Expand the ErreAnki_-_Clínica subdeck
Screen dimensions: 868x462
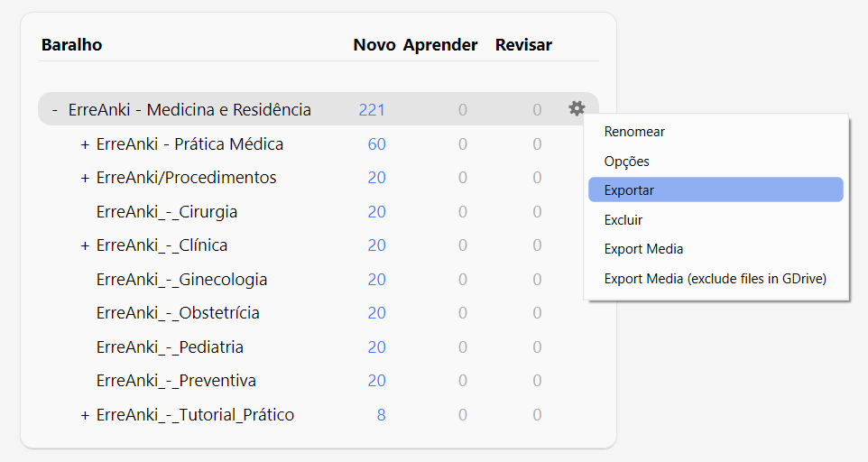pyautogui.click(x=85, y=245)
